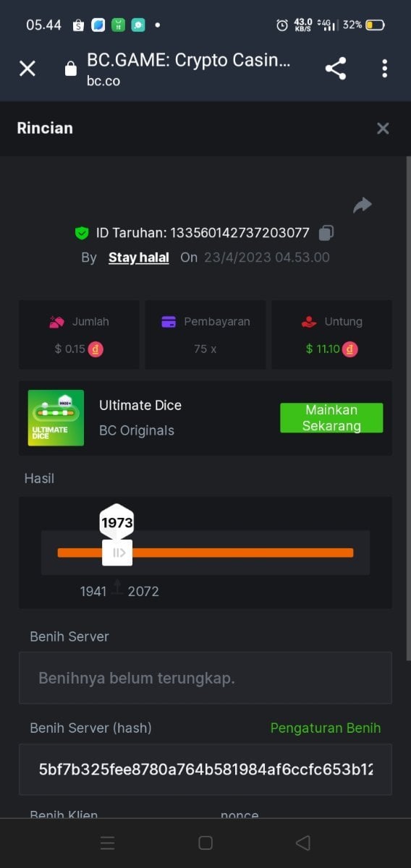This screenshot has width=411, height=868.
Task: Open Pengaturan Benih settings
Action: click(x=326, y=728)
